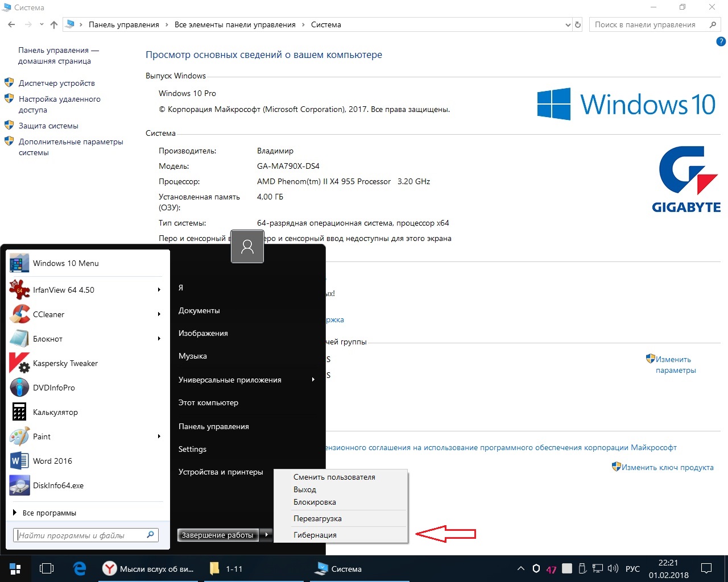Viewport: 728px width, 582px height.
Task: Expand the Блокнот recent files arrow
Action: pyautogui.click(x=159, y=339)
